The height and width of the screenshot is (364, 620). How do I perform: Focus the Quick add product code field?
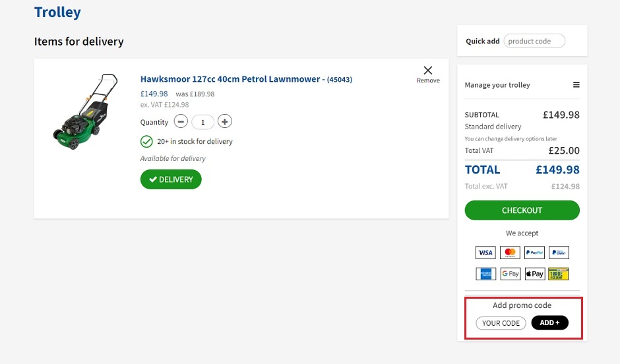(x=534, y=41)
